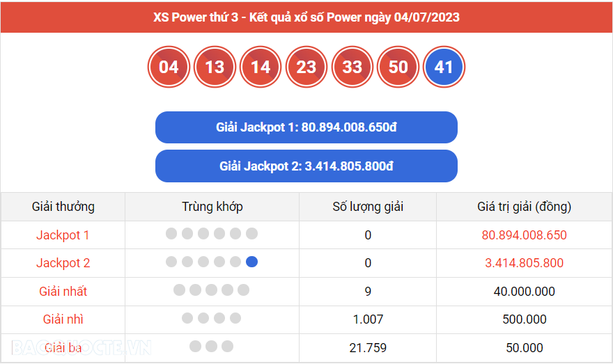This screenshot has width=613, height=364.
Task: Open the Jackpot 2 prize row label
Action: tap(63, 263)
